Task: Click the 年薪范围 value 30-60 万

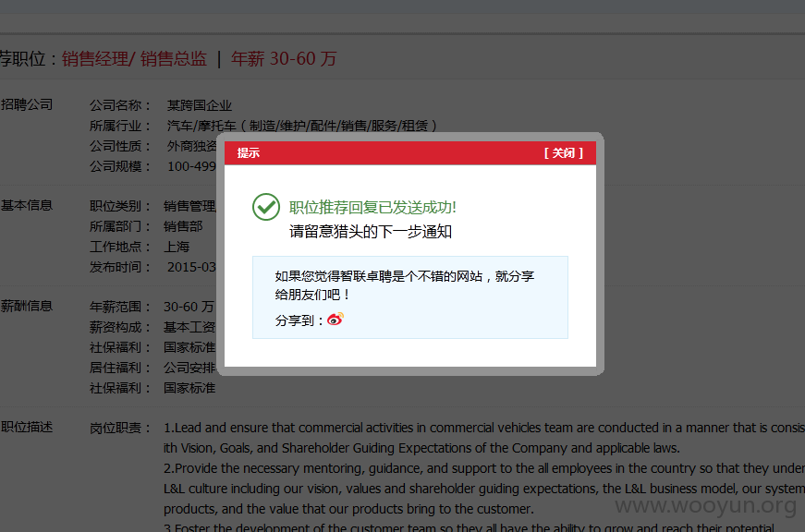Action: 189,307
